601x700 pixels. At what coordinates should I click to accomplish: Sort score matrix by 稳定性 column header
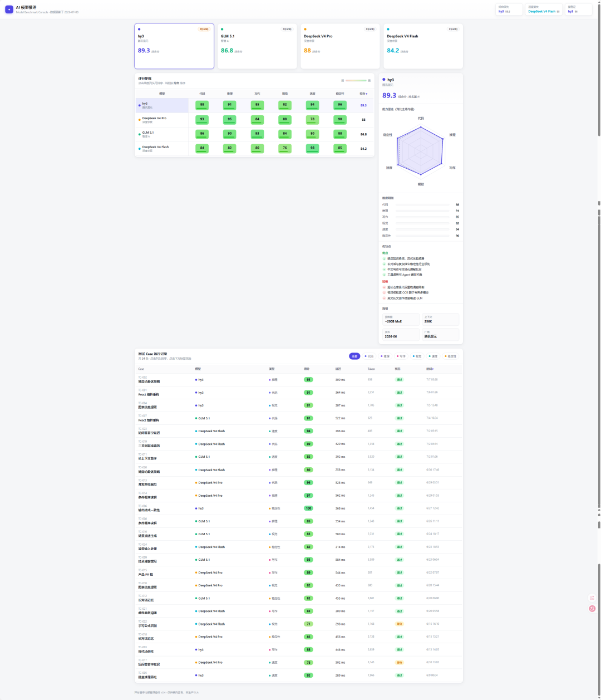[x=340, y=94]
